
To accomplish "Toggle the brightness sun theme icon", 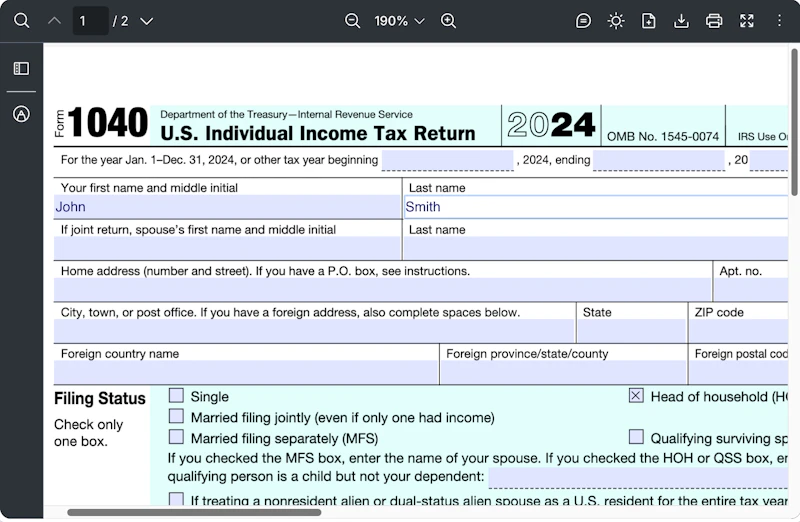I will coord(616,21).
